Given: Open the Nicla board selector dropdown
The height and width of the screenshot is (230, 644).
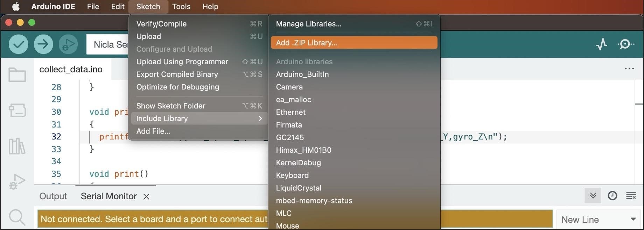Looking at the screenshot, I should coord(107,44).
